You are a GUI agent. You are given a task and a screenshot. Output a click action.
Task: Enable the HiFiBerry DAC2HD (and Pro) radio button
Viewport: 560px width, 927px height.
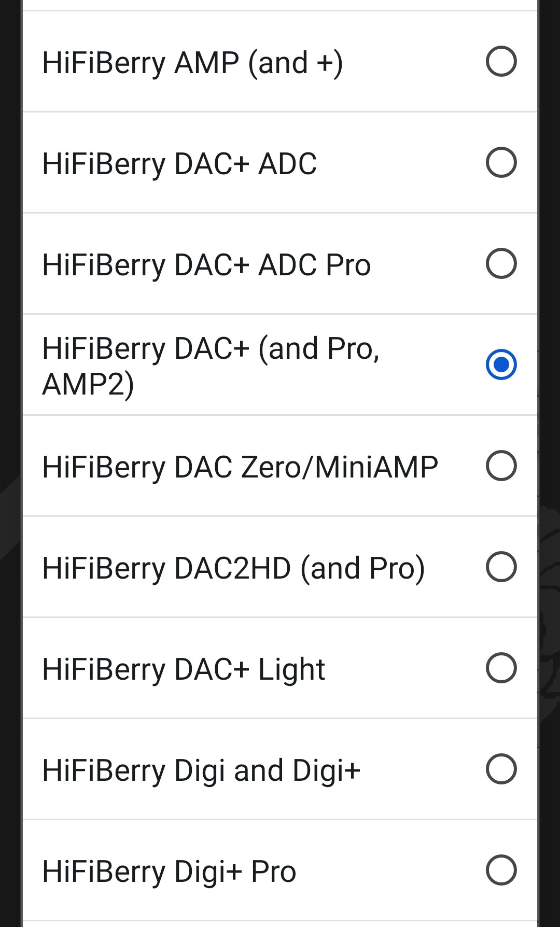(x=501, y=567)
